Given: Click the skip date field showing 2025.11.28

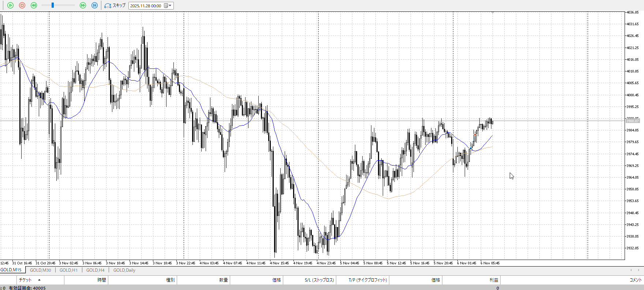Looking at the screenshot, I should [x=146, y=6].
